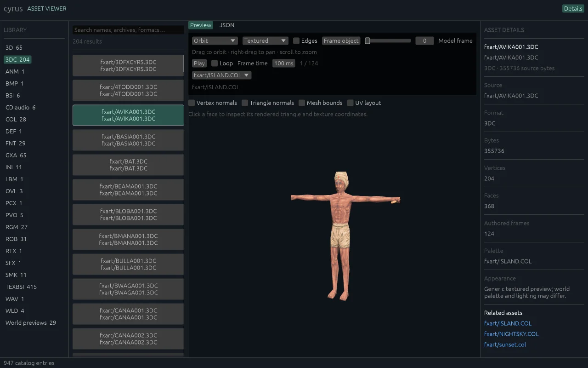
Task: Open fxart/BLOBA001.3DC asset entry
Action: point(128,214)
